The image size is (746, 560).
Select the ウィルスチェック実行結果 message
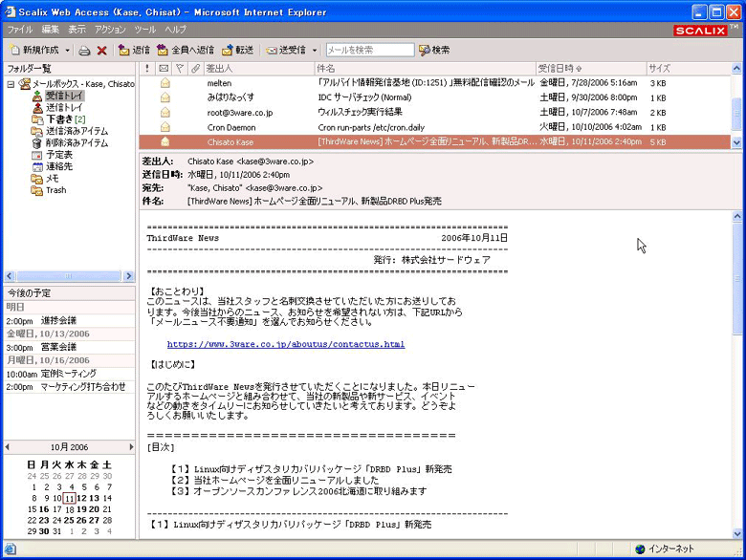point(435,113)
